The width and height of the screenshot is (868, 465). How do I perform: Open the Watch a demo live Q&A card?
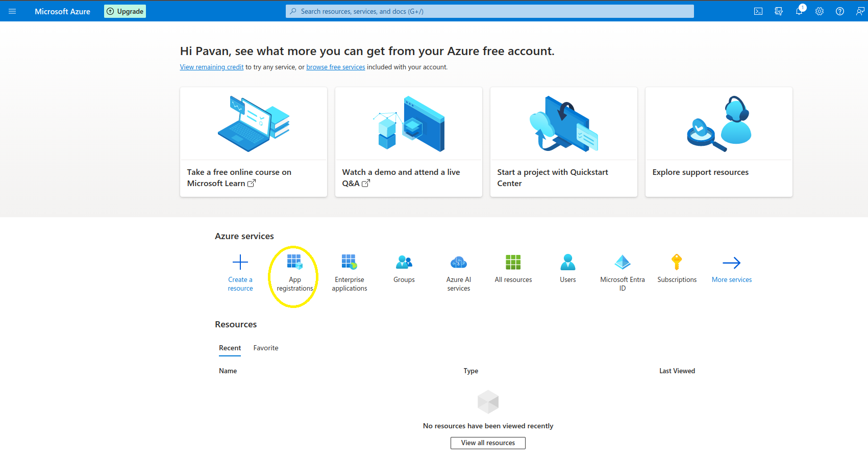pos(409,142)
